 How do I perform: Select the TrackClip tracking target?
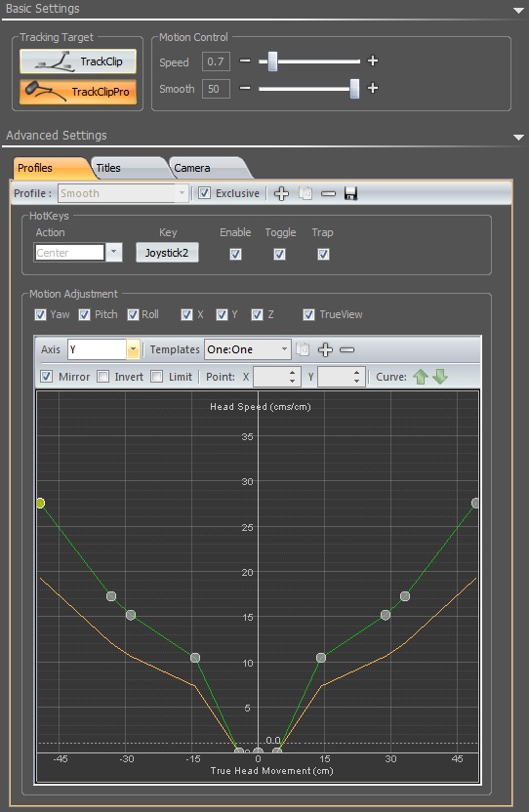coord(78,61)
